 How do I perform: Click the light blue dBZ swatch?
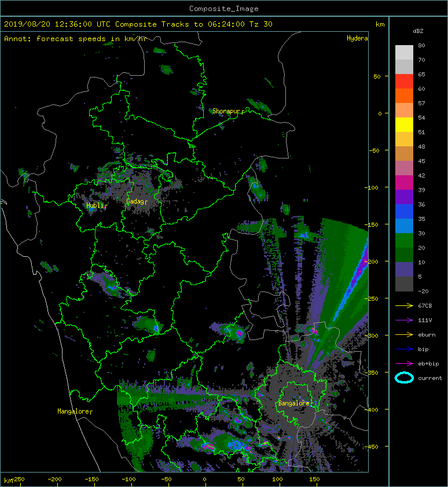click(404, 226)
